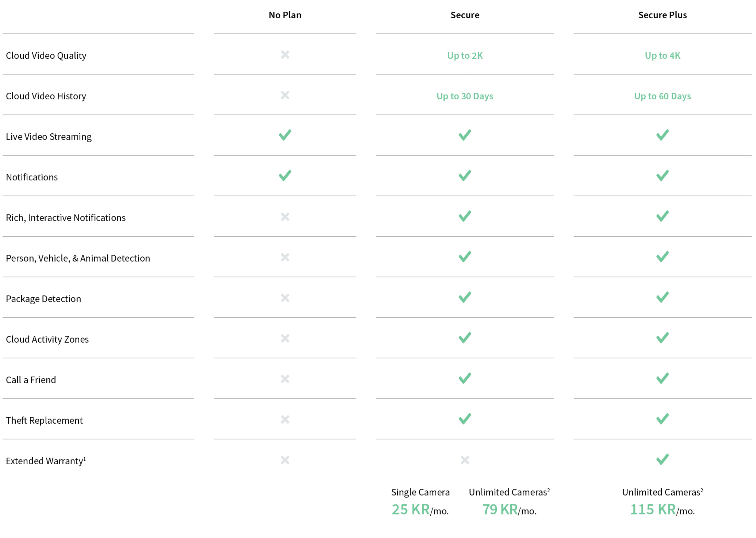Select the 115 KR/mo. Secure Plus price
The image size is (756, 538).
(662, 510)
